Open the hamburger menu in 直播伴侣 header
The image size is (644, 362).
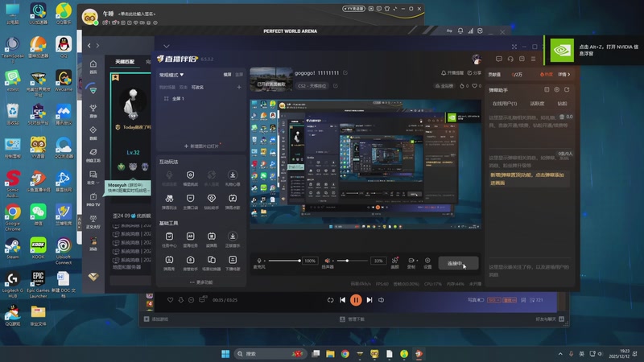(x=533, y=59)
